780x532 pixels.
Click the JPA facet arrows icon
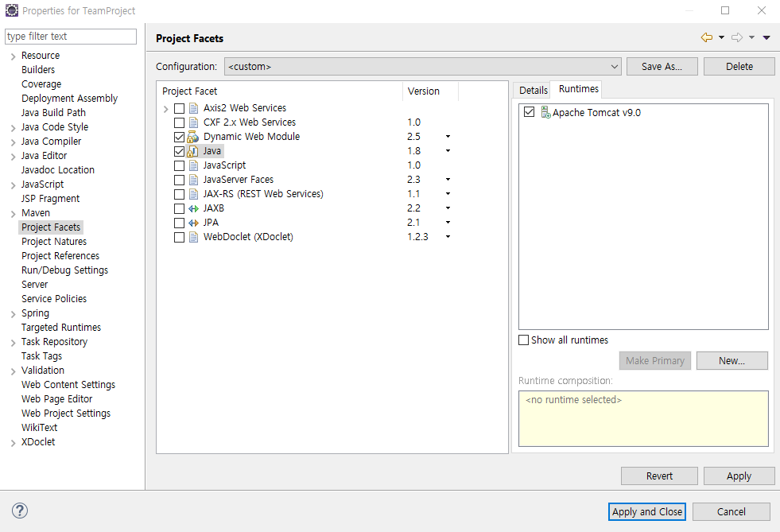(193, 223)
